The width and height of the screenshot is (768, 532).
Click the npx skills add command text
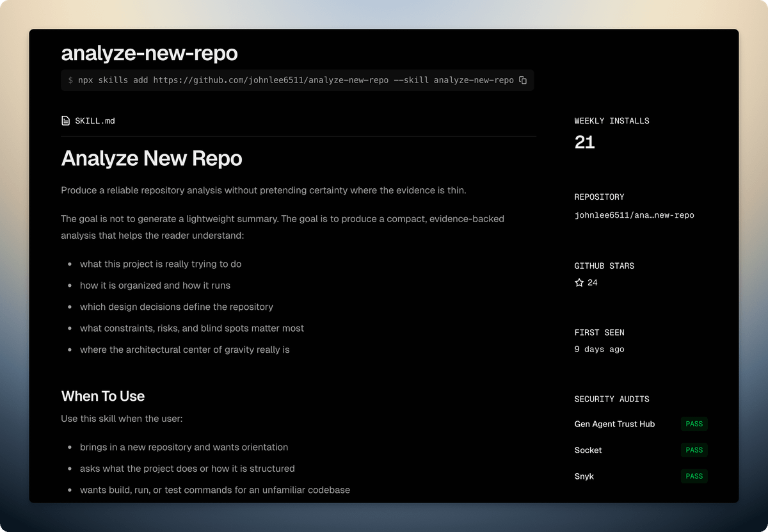(x=296, y=80)
